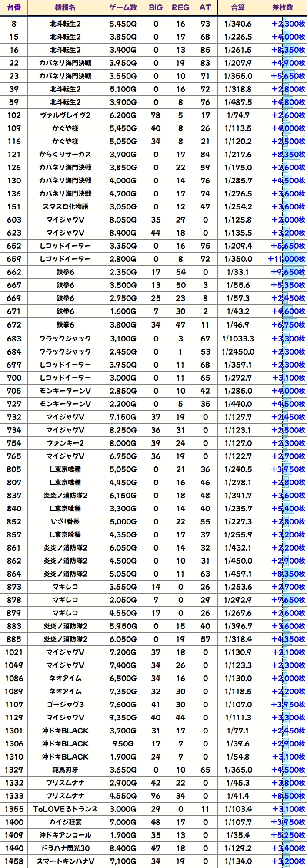Click the 1/2450.0 combined probability cell
307x868 pixels.
[x=238, y=351]
